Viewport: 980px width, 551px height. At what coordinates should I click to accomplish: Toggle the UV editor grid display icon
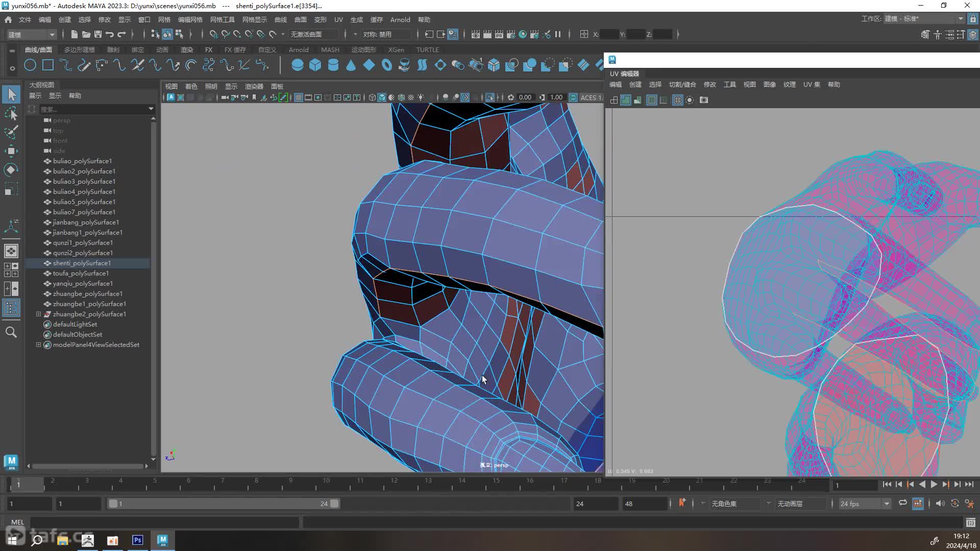pos(677,100)
